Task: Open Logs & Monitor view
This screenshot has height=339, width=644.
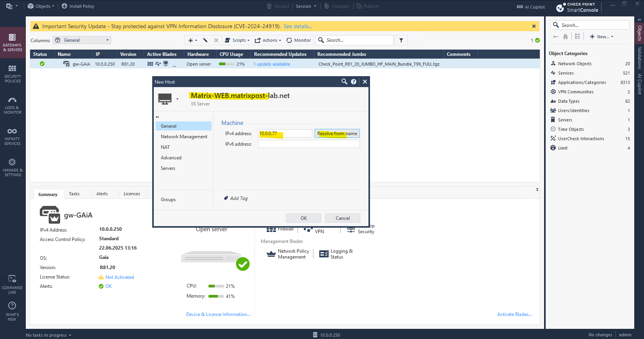Action: point(12,105)
